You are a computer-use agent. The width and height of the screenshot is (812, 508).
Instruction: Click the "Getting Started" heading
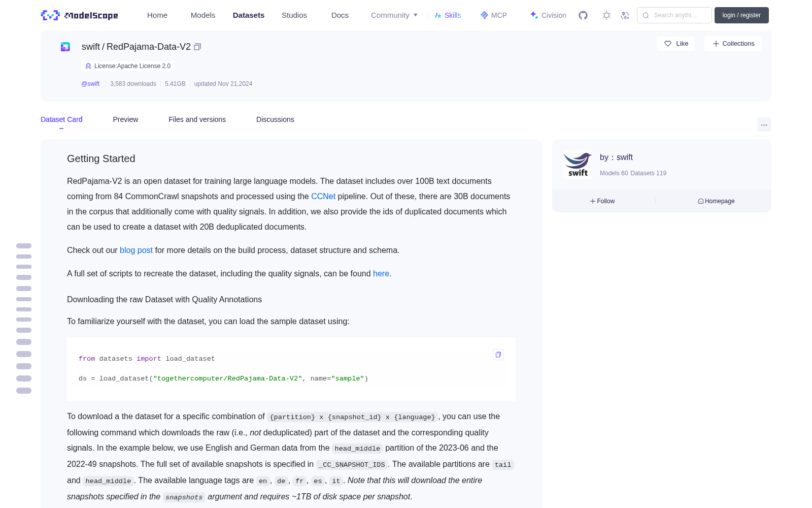coord(101,158)
